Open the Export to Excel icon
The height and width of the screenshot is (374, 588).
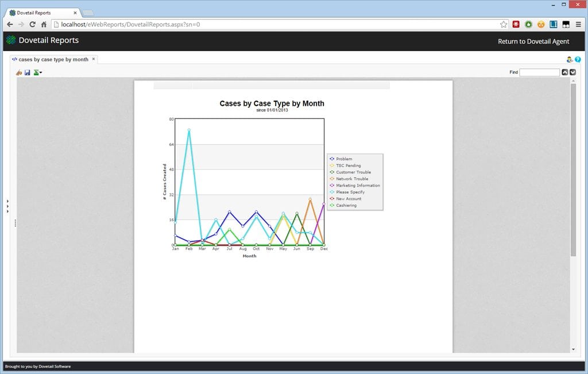pos(36,72)
